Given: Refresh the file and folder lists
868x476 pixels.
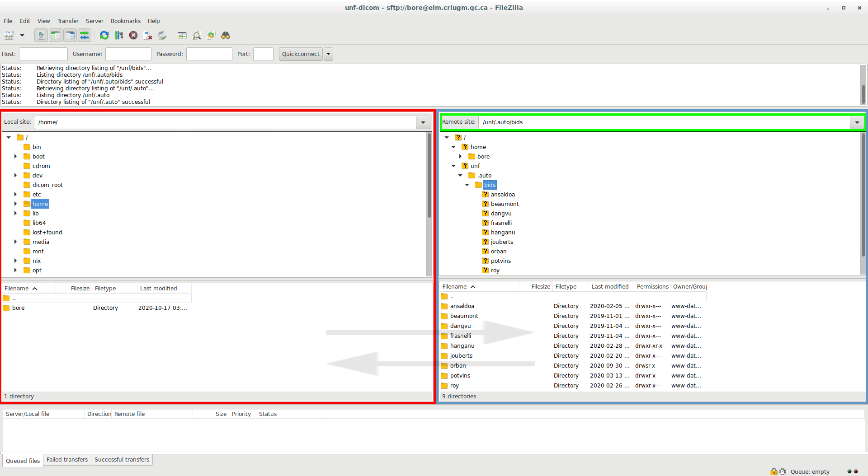Looking at the screenshot, I should pyautogui.click(x=104, y=35).
